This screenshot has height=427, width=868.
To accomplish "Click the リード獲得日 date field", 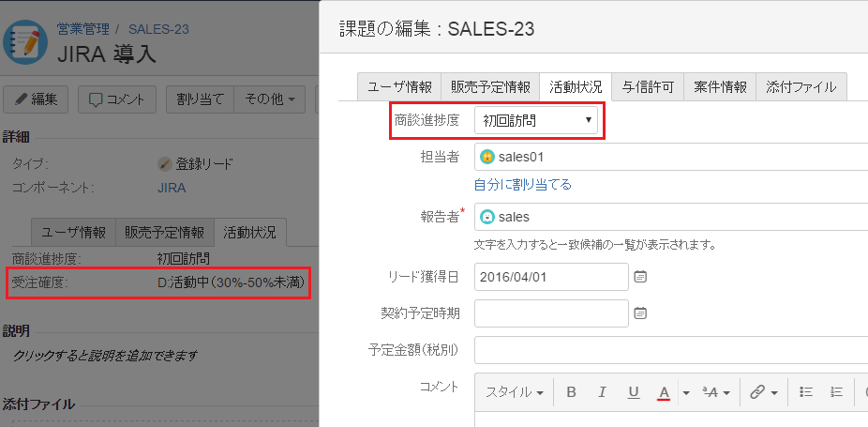I will pyautogui.click(x=551, y=277).
